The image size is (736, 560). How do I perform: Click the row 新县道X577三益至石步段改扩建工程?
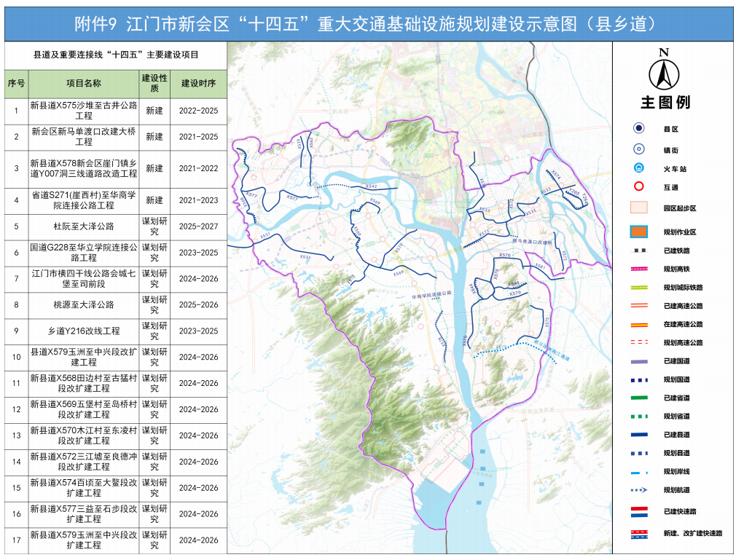coord(116,515)
